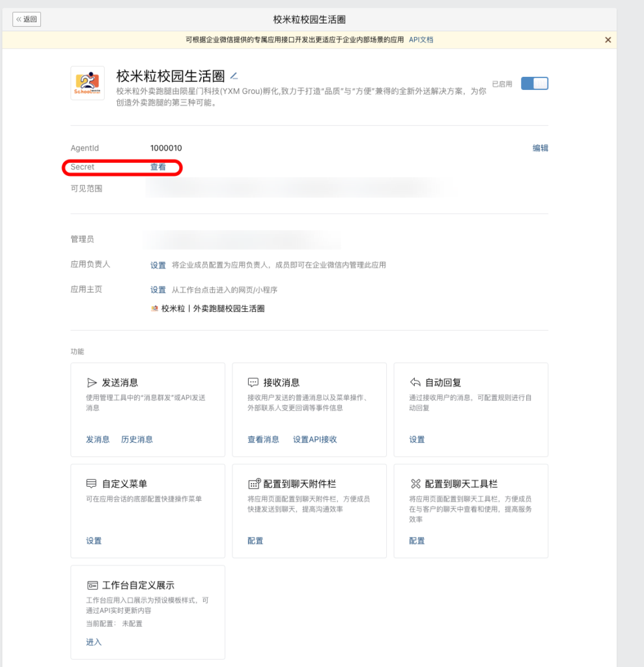Click the 发送消息 paper plane icon

pos(92,382)
